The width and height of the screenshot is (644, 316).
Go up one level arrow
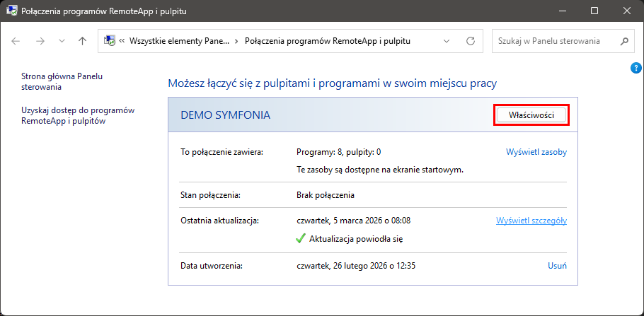83,41
